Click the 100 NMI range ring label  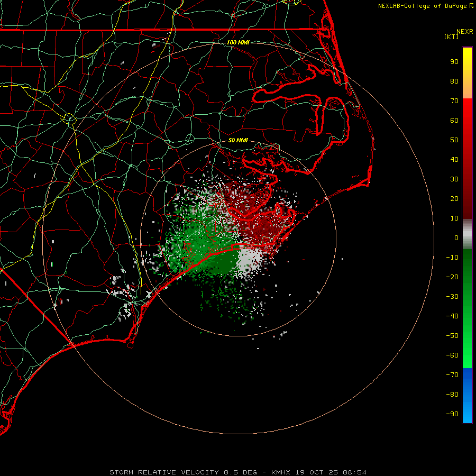click(x=238, y=42)
